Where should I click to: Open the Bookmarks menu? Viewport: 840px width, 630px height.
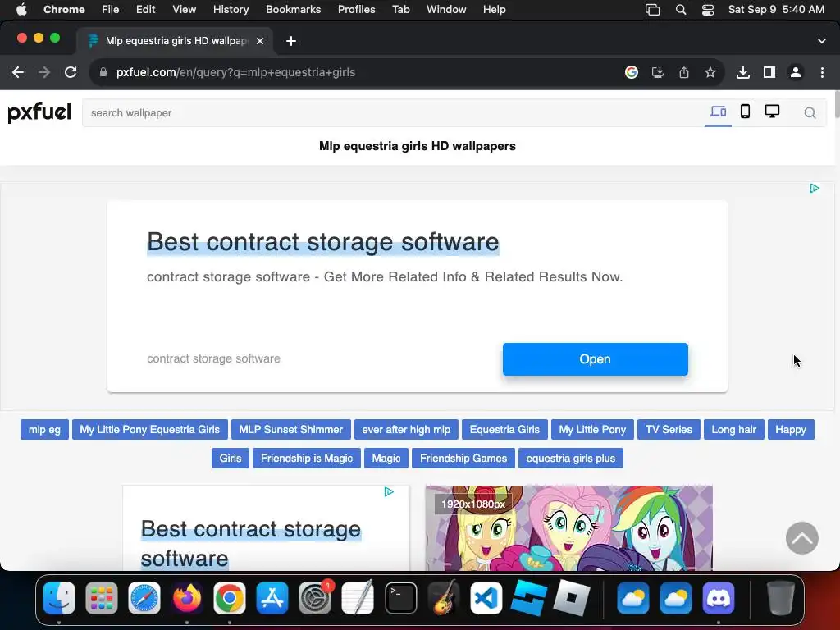(x=293, y=10)
